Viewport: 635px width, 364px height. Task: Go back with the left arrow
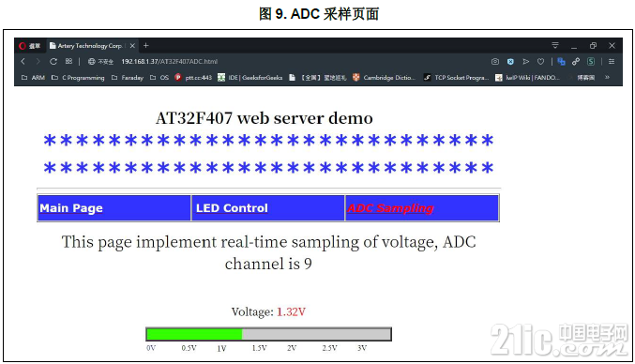click(23, 62)
